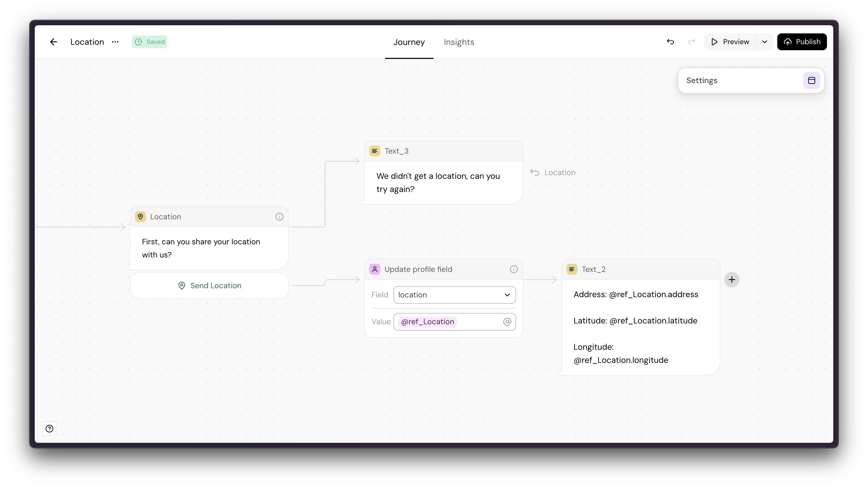
Task: Expand the Preview options dropdown arrow
Action: [765, 42]
